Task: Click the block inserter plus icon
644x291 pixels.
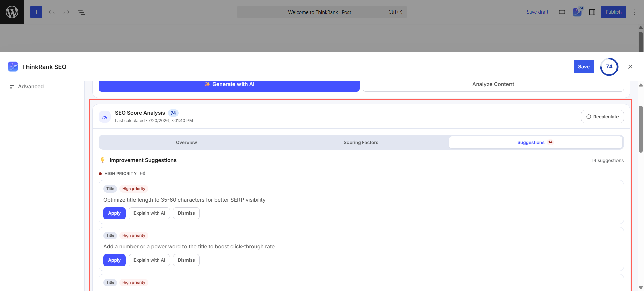Action: click(36, 12)
